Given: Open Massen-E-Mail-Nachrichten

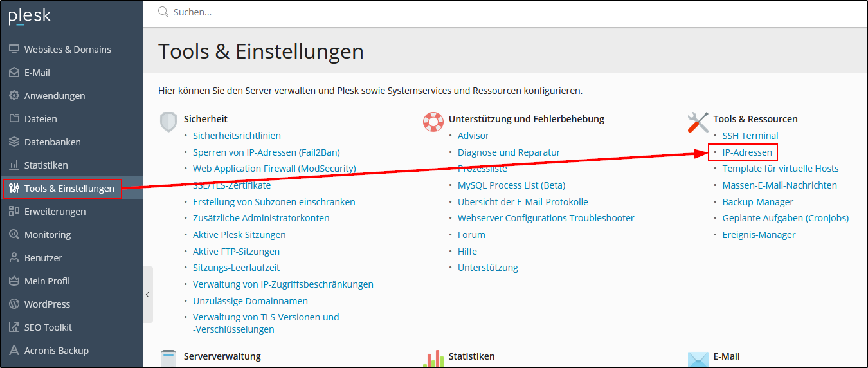Looking at the screenshot, I should [x=780, y=185].
